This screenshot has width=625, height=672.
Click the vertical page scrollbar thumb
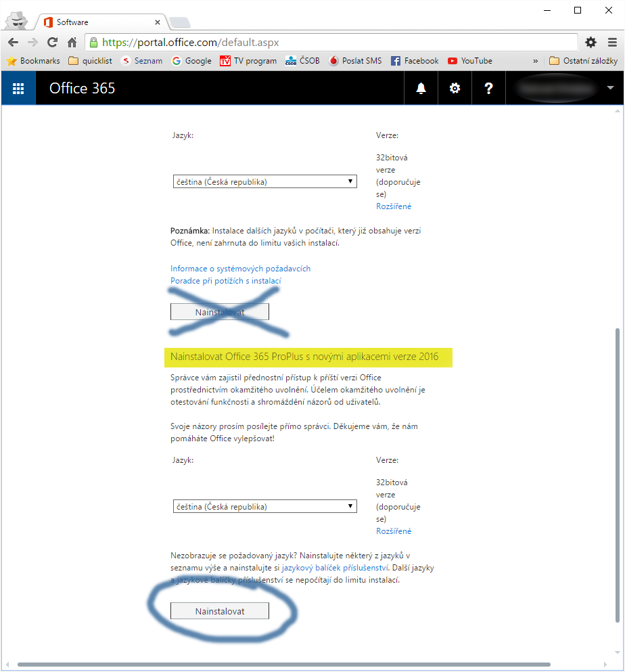[618, 475]
